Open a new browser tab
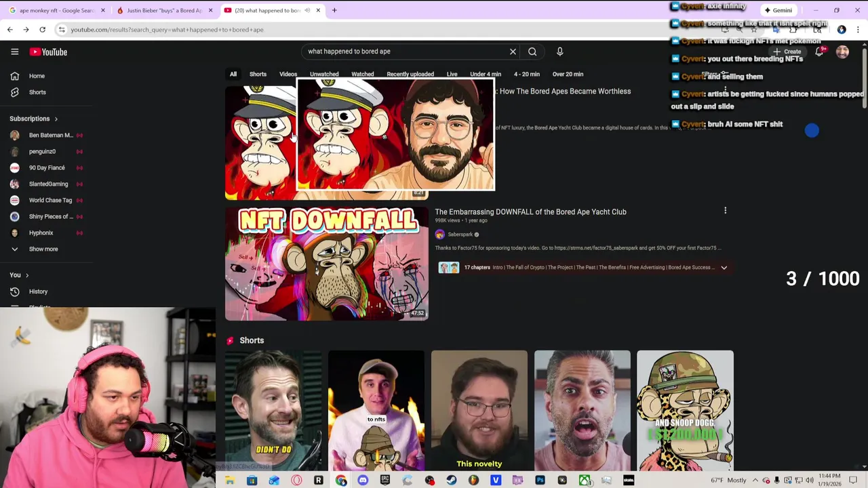 (334, 10)
